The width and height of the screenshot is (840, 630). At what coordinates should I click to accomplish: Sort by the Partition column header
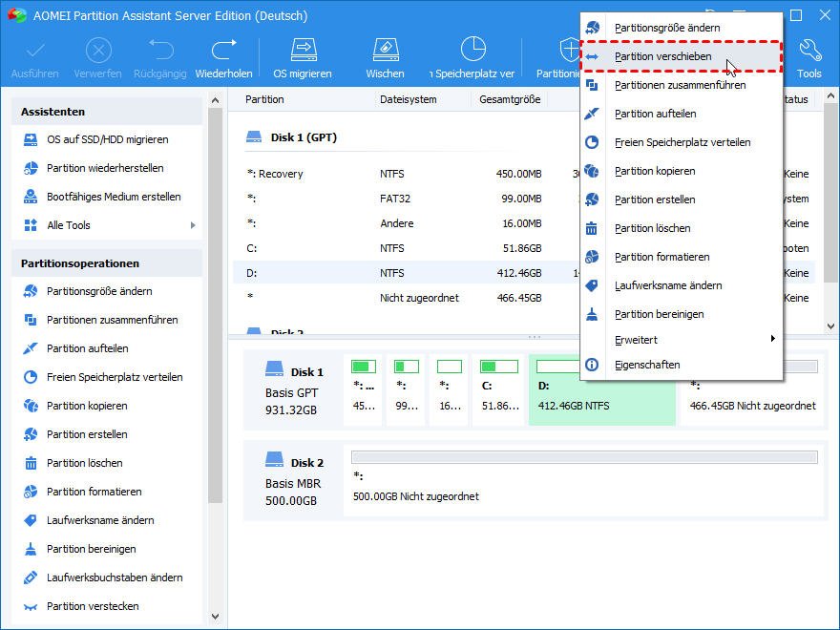pos(264,99)
